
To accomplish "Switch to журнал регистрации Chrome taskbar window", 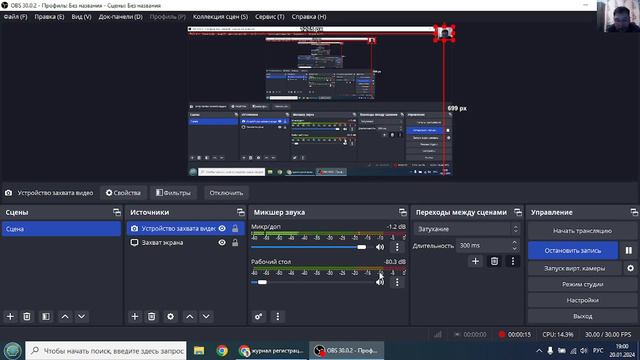I will (x=271, y=351).
